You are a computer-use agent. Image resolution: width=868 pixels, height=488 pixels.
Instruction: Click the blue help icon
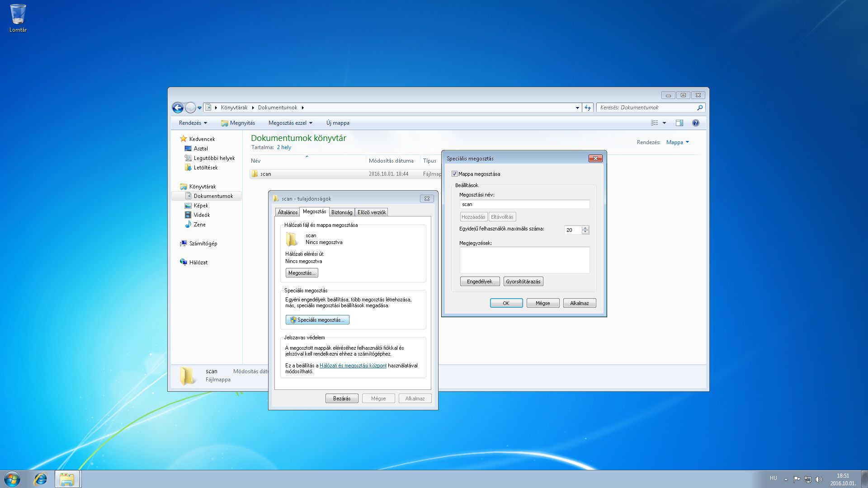(695, 123)
